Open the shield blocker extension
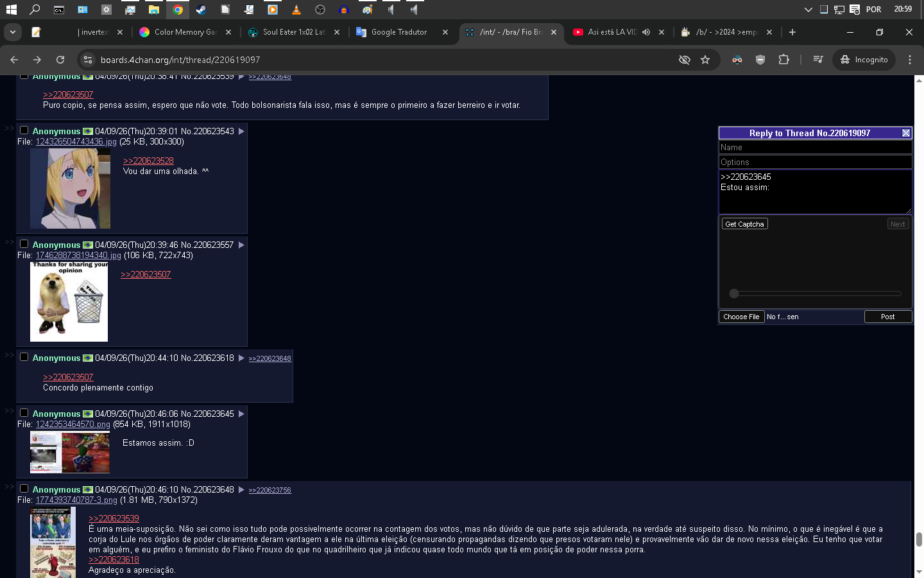924x578 pixels. click(x=760, y=60)
